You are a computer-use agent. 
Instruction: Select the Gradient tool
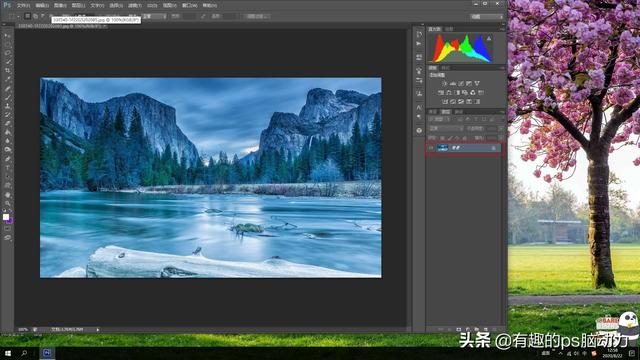(x=7, y=132)
